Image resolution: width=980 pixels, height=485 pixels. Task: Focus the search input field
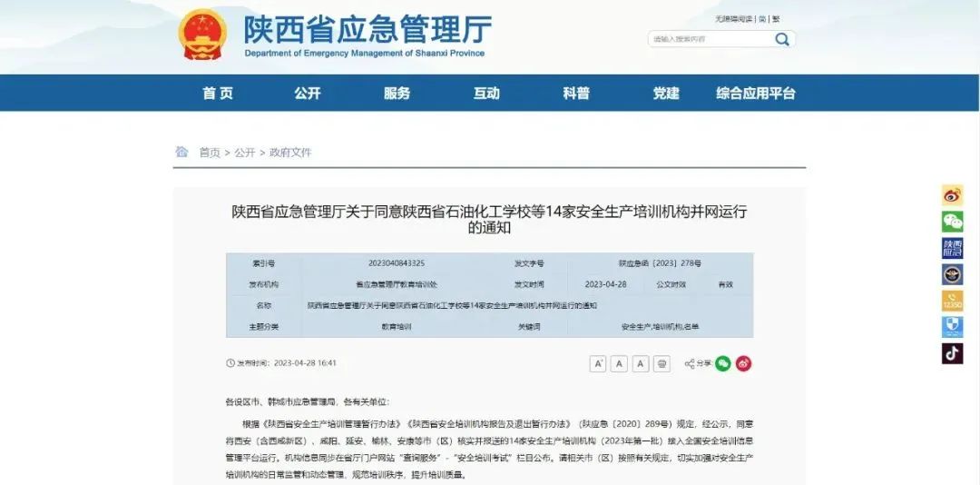(711, 39)
